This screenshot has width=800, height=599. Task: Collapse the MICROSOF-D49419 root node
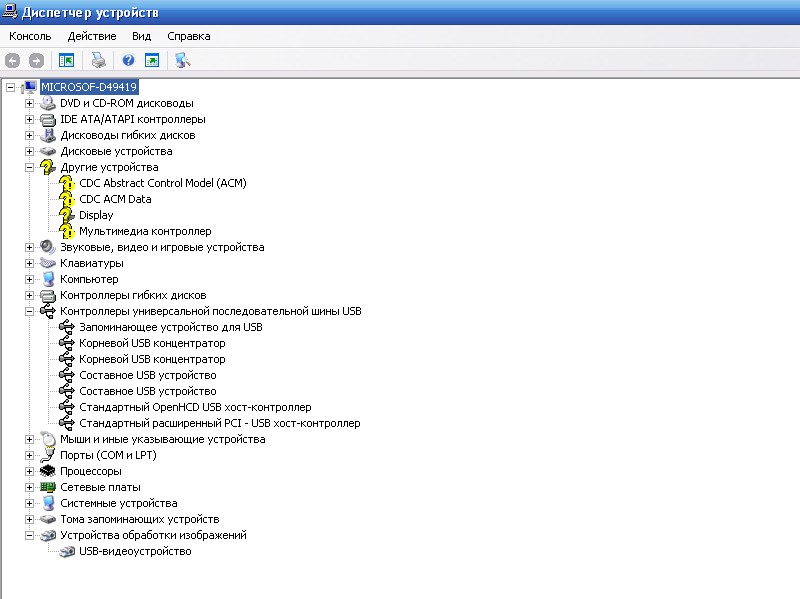pos(10,87)
